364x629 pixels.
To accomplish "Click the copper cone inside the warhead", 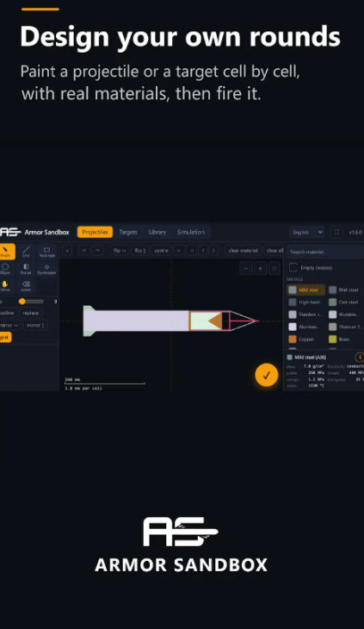I will pyautogui.click(x=216, y=321).
